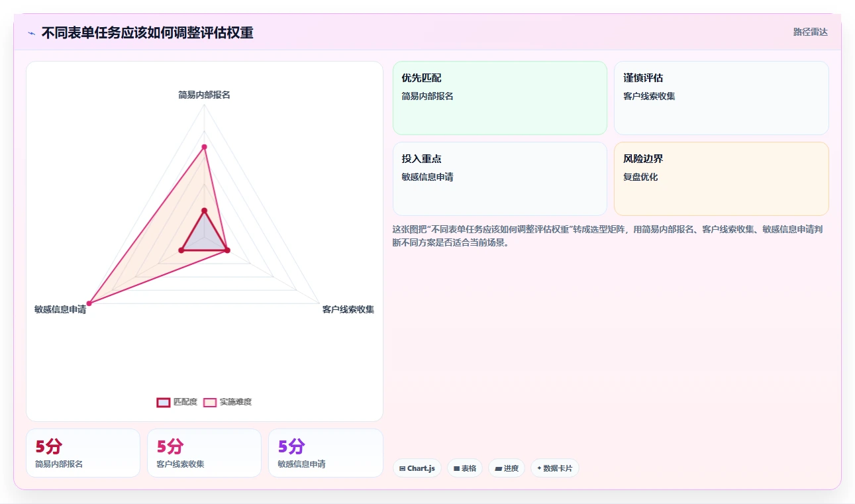The image size is (855, 504).
Task: Select the 进度 tag
Action: (x=507, y=468)
